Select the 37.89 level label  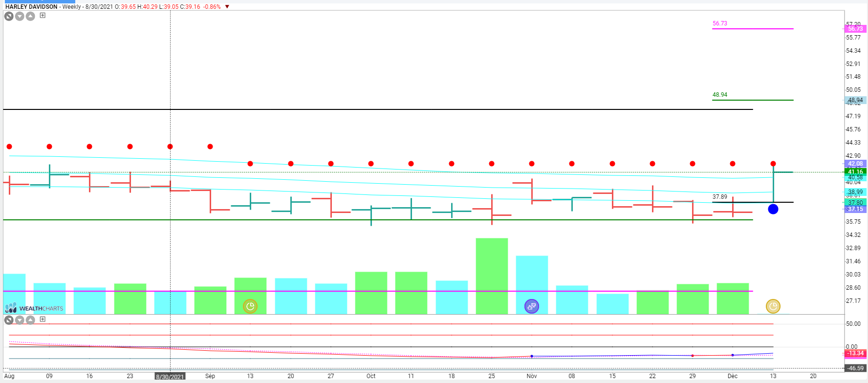pyautogui.click(x=720, y=197)
